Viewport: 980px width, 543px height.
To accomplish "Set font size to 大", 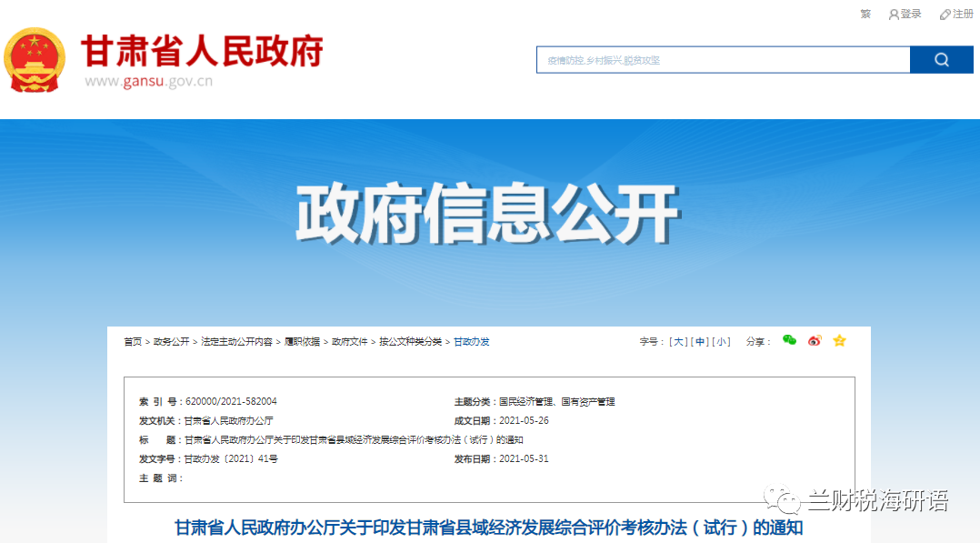I will pyautogui.click(x=679, y=342).
